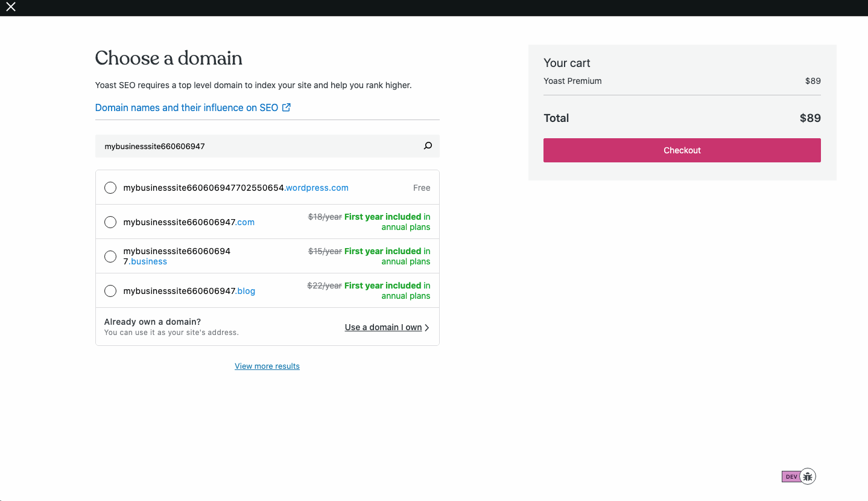Click the Checkout button
Image resolution: width=868 pixels, height=501 pixels.
pos(682,150)
